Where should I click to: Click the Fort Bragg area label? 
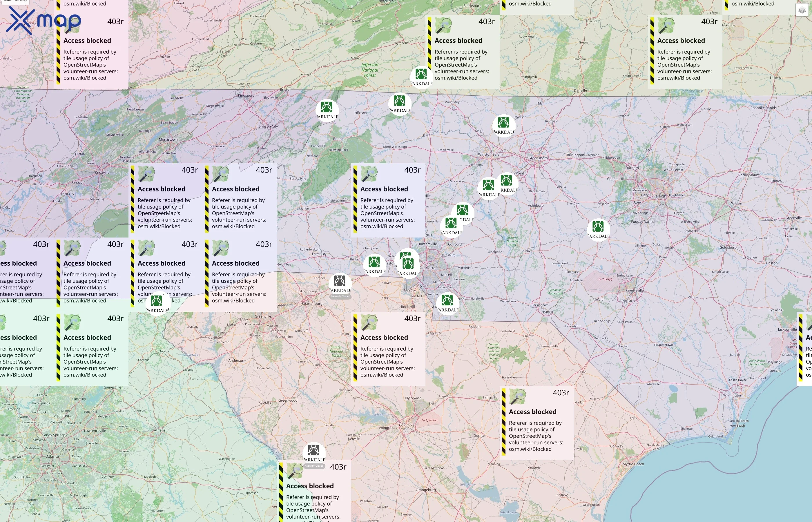click(605, 279)
